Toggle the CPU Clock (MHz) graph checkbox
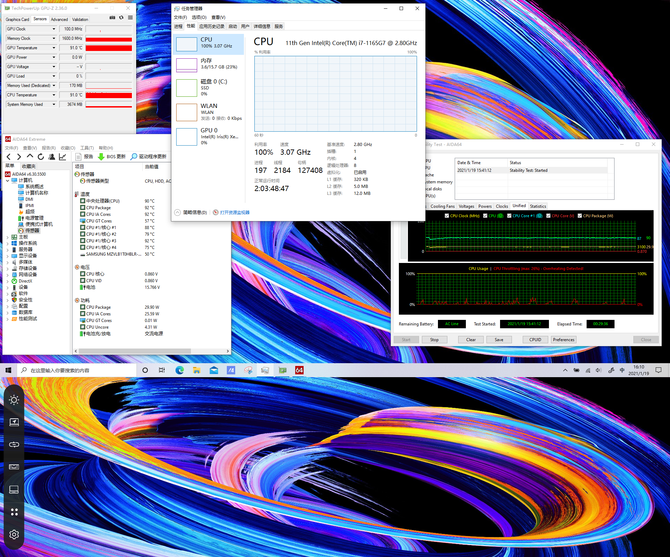Image resolution: width=670 pixels, height=557 pixels. tap(447, 216)
